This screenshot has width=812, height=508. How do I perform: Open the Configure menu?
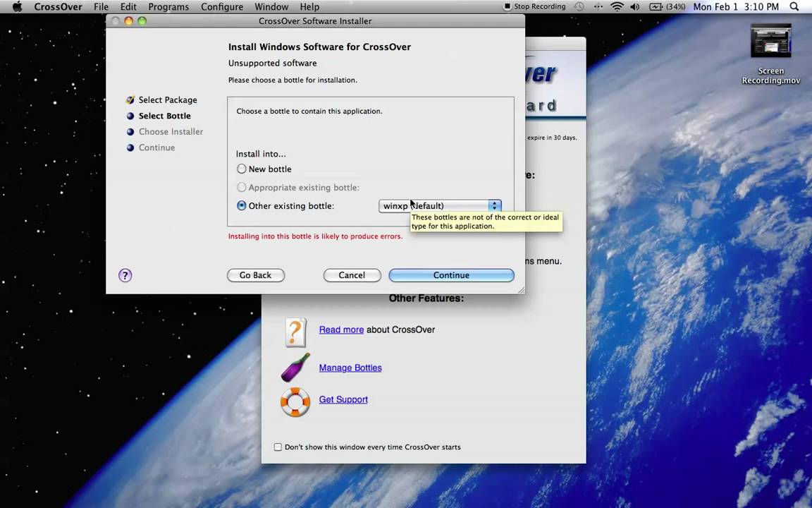(x=221, y=7)
